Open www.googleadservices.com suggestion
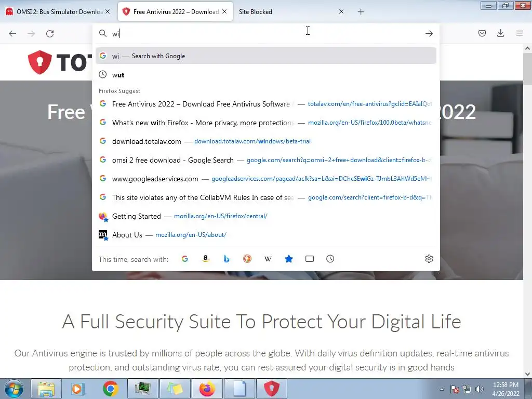This screenshot has width=532, height=399. point(265,179)
